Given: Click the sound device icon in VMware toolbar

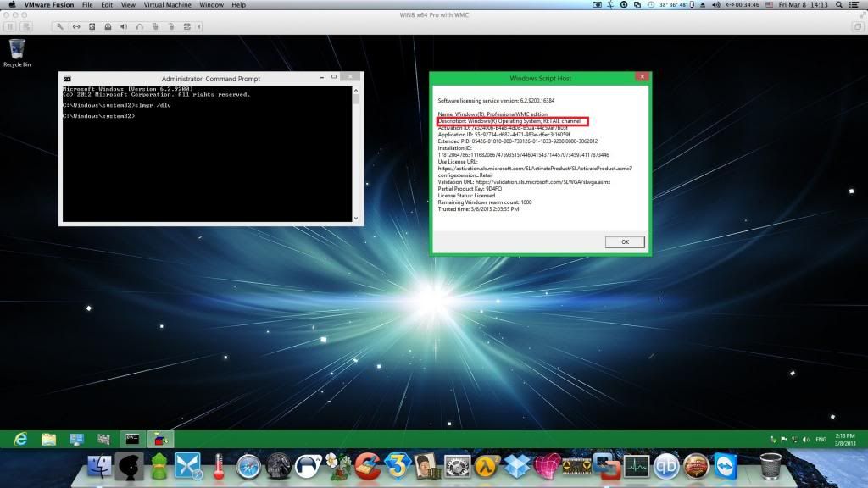Looking at the screenshot, I should click(124, 26).
